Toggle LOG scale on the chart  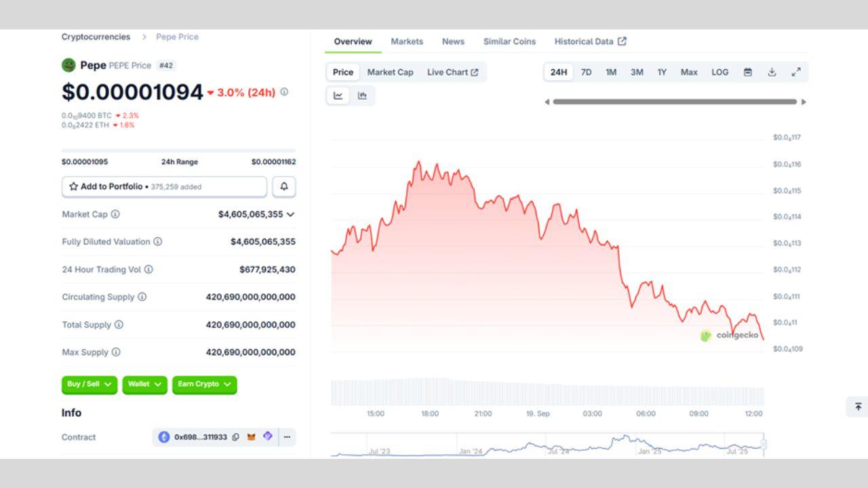click(719, 72)
